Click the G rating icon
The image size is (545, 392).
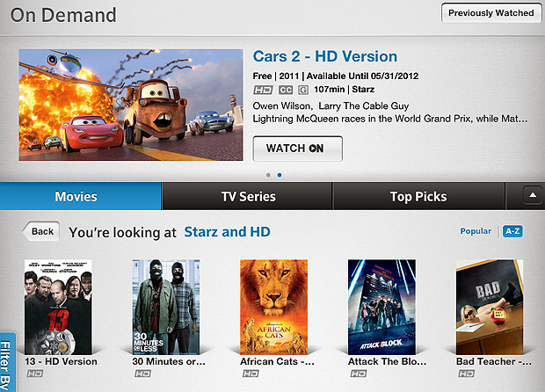(x=303, y=90)
